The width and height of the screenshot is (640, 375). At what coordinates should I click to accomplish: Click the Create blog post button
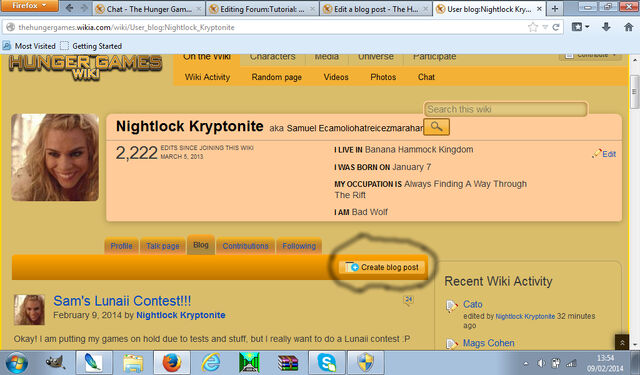click(x=382, y=267)
